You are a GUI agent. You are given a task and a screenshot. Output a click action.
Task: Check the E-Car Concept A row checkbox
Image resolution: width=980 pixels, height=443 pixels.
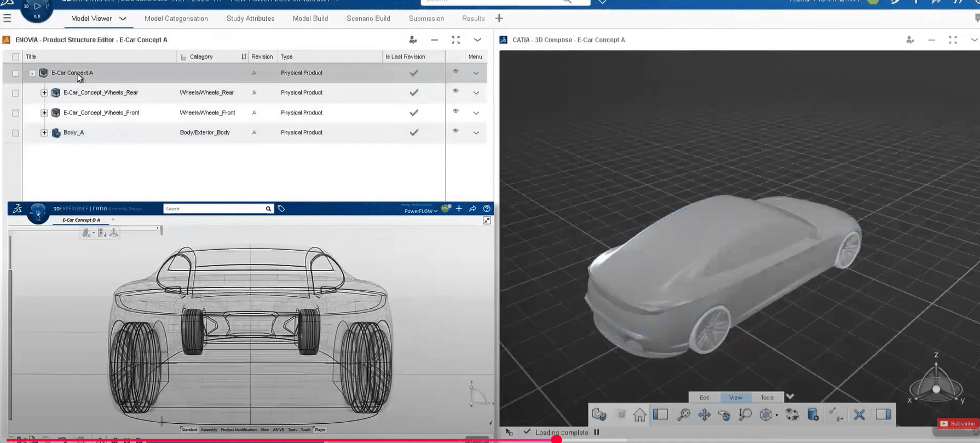pyautogui.click(x=15, y=73)
